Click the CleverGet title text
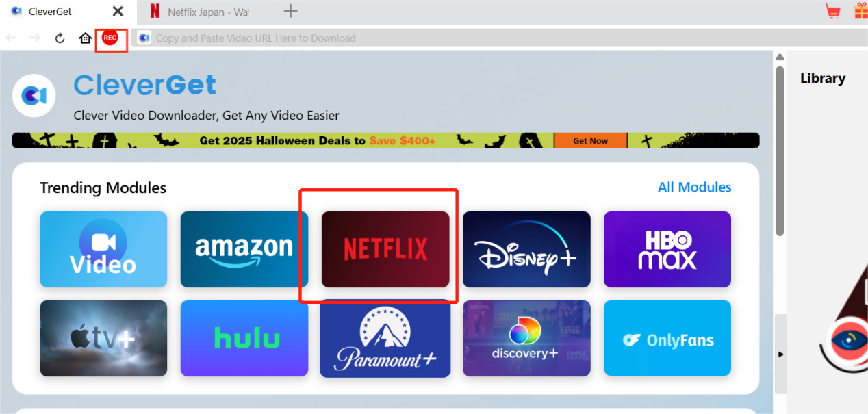868x414 pixels. point(145,85)
